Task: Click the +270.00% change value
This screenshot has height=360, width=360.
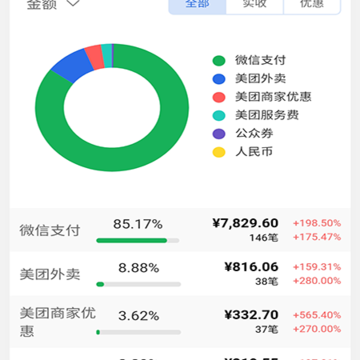Action: 317,329
